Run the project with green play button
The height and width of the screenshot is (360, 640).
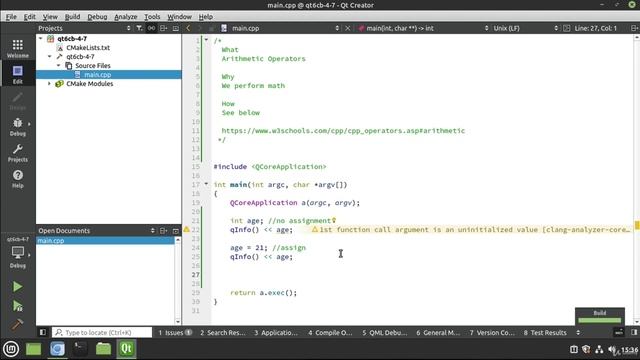click(18, 287)
